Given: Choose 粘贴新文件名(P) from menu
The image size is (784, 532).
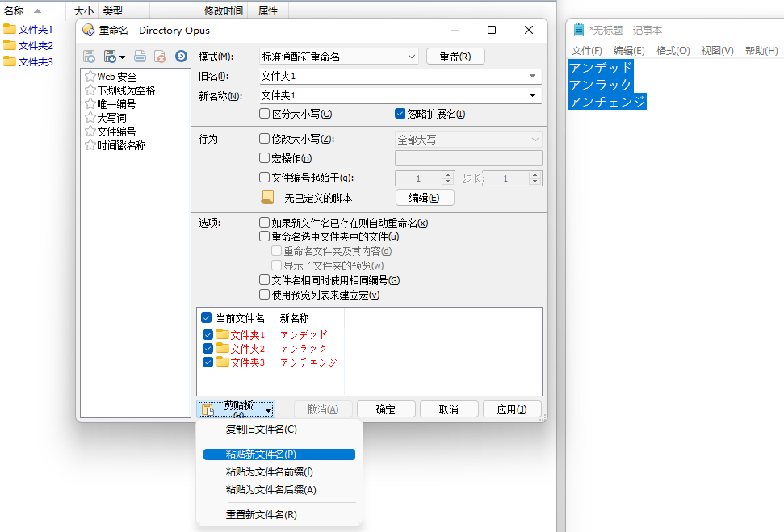Looking at the screenshot, I should pos(279,454).
